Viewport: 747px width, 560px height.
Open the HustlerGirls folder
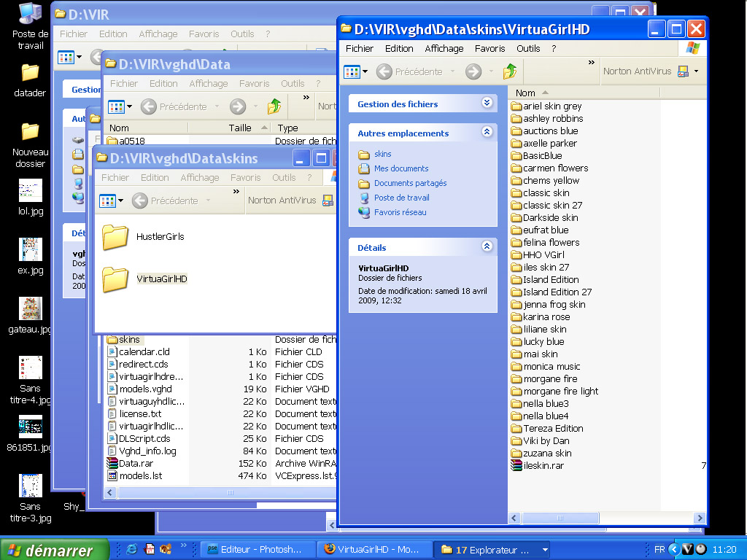click(x=116, y=237)
